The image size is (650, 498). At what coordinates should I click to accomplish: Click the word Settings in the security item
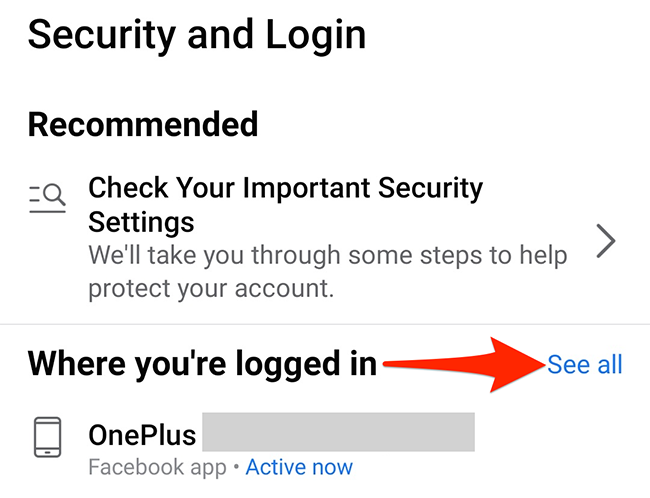tap(141, 220)
